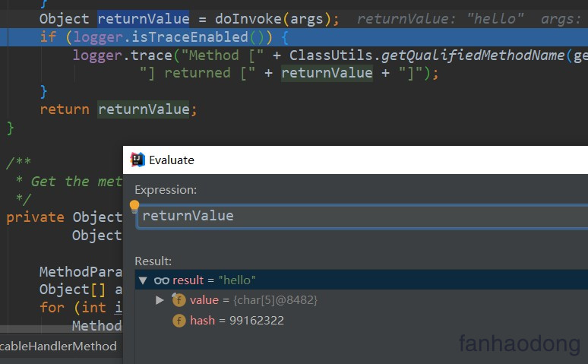
Task: Click getQualifiedMethodName in the logger.trace line
Action: pos(463,55)
